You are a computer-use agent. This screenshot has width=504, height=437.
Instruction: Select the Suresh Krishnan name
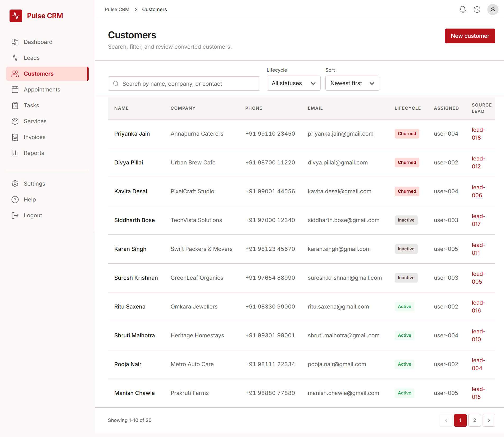136,278
